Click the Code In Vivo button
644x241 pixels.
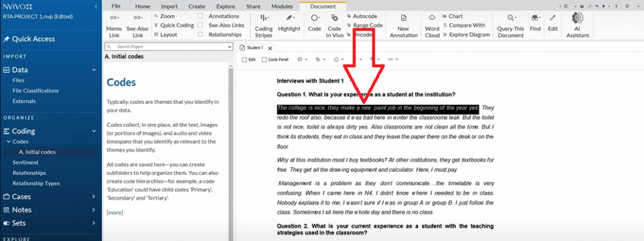pos(335,26)
